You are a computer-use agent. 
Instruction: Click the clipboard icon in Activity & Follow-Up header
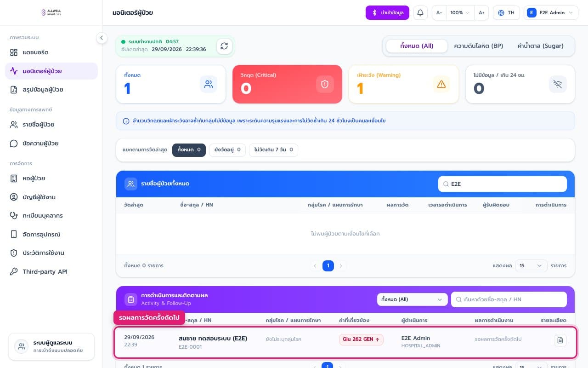coord(131,299)
